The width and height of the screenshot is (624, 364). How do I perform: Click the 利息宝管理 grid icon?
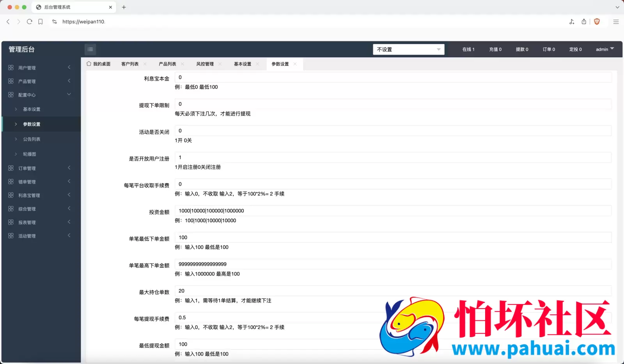11,195
